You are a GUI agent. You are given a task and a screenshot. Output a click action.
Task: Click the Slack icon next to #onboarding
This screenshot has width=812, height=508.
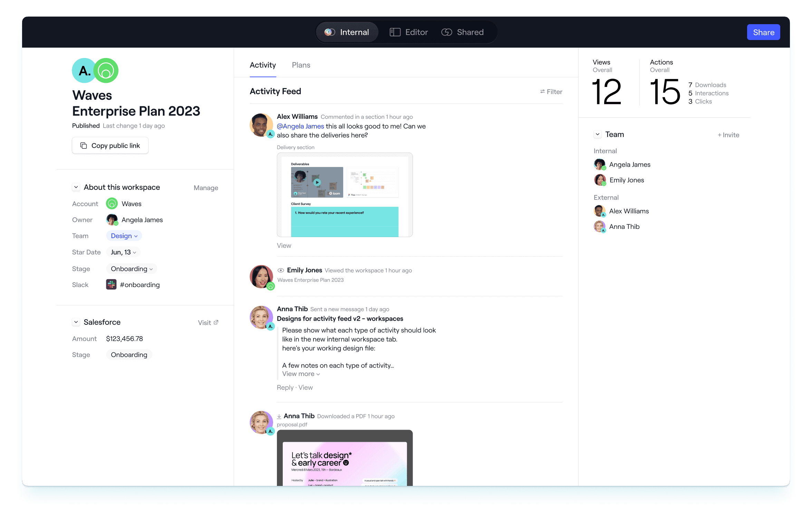[x=111, y=285]
